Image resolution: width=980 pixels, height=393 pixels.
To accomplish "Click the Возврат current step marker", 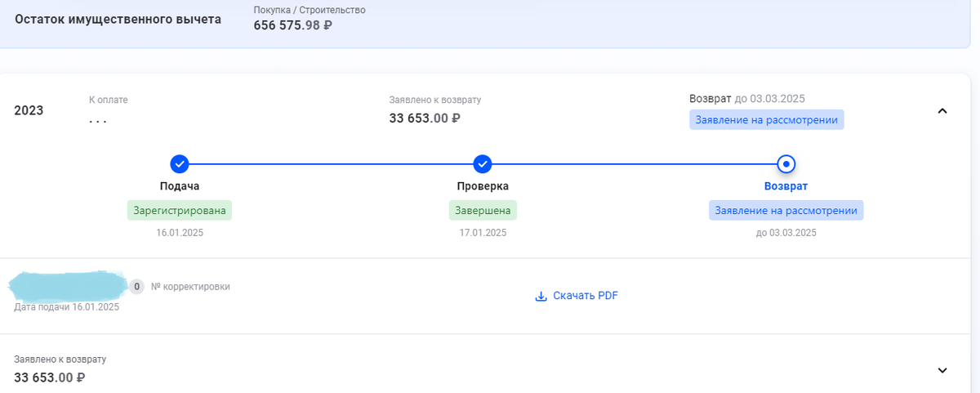I will pyautogui.click(x=786, y=163).
